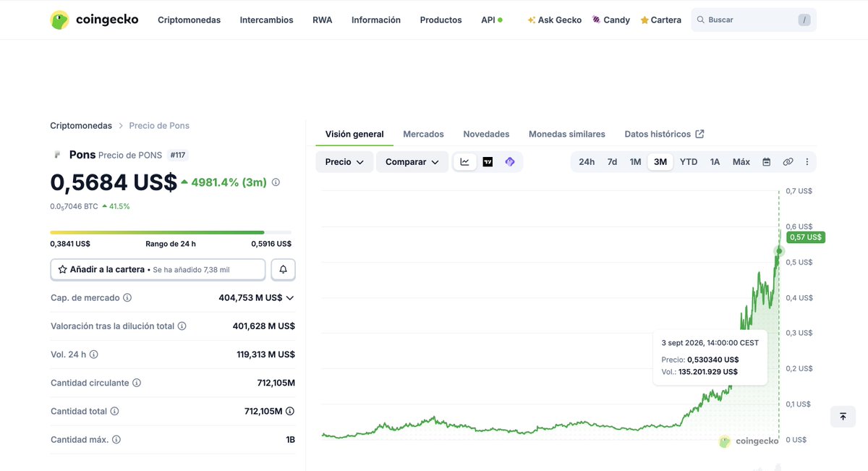
Task: Select the YTD chart range
Action: pyautogui.click(x=689, y=162)
